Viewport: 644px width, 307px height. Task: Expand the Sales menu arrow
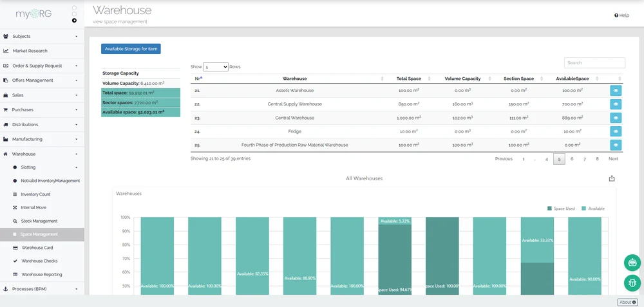pos(77,95)
